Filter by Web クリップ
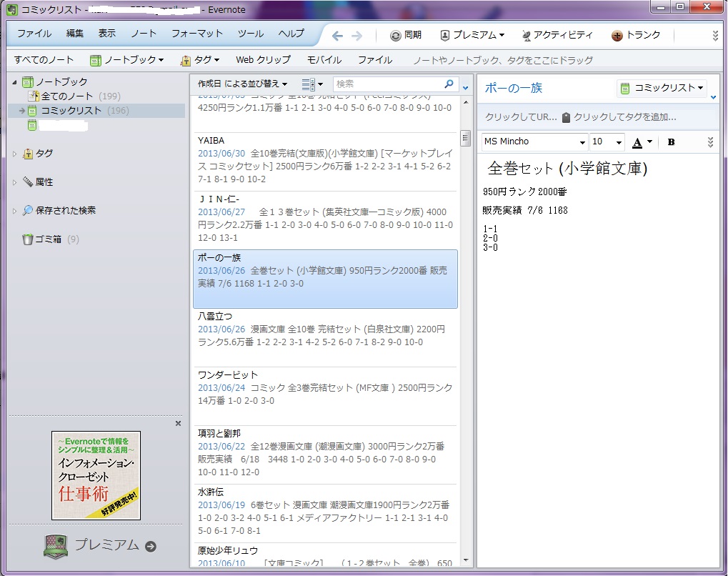This screenshot has height=576, width=728. [x=263, y=60]
